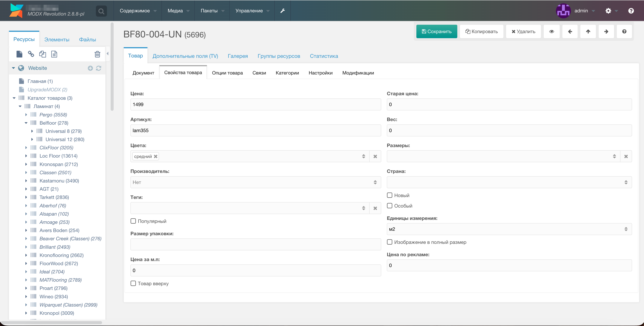Expand the Pergo (3558) tree node
Image resolution: width=644 pixels, height=326 pixels.
coord(26,115)
